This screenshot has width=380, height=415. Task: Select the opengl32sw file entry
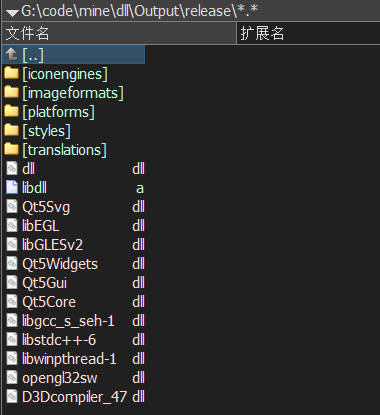click(74, 378)
